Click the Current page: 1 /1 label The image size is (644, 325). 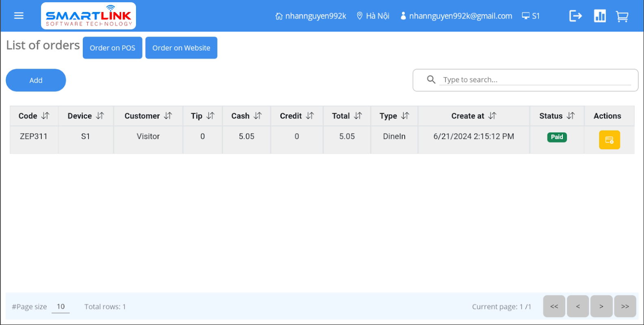tap(502, 307)
